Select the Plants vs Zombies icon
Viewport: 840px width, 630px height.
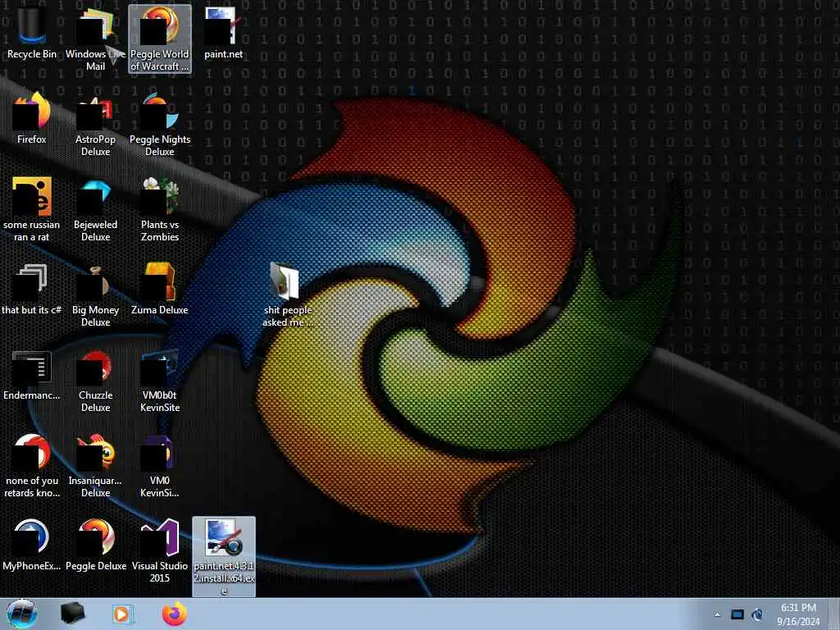point(160,209)
